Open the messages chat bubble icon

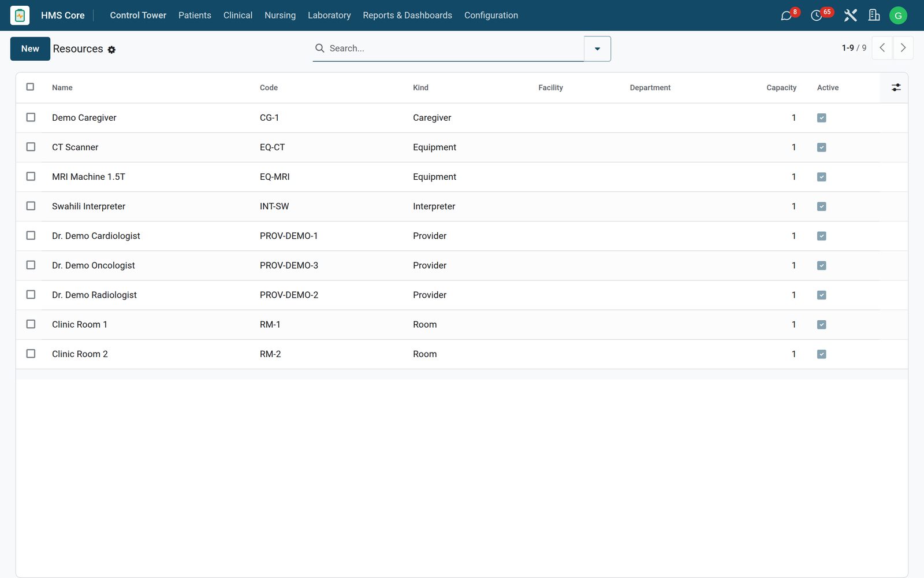pyautogui.click(x=786, y=16)
